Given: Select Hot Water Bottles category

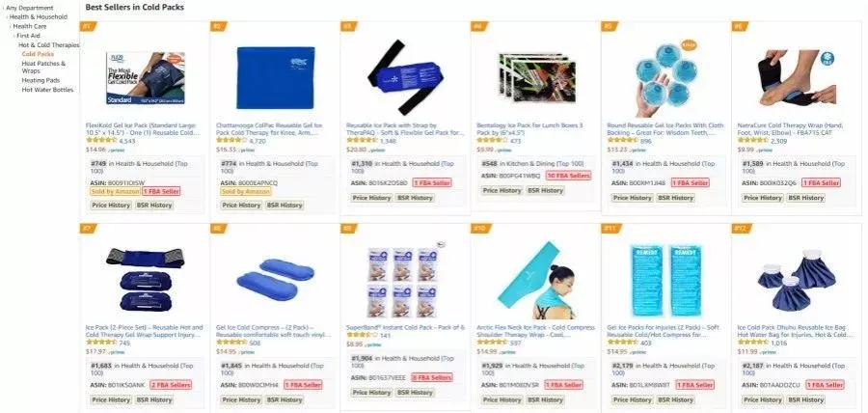Looking at the screenshot, I should pos(47,90).
